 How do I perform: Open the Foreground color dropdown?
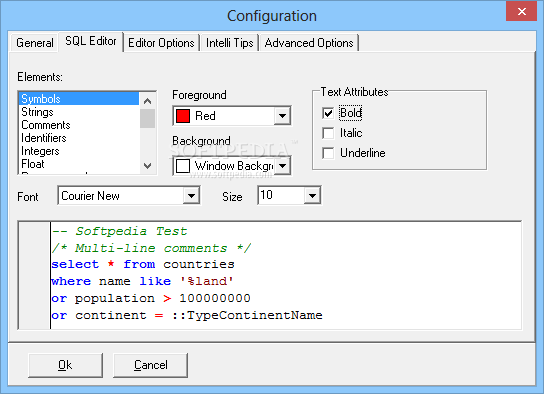(282, 116)
